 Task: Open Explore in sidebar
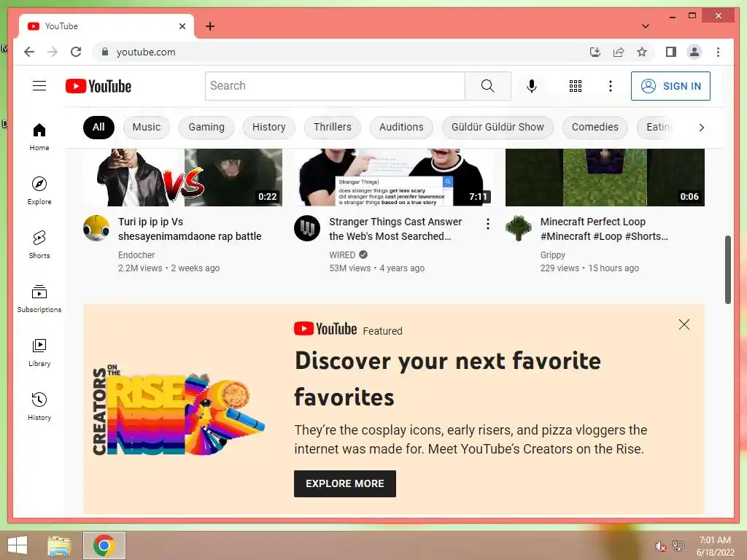(x=39, y=190)
